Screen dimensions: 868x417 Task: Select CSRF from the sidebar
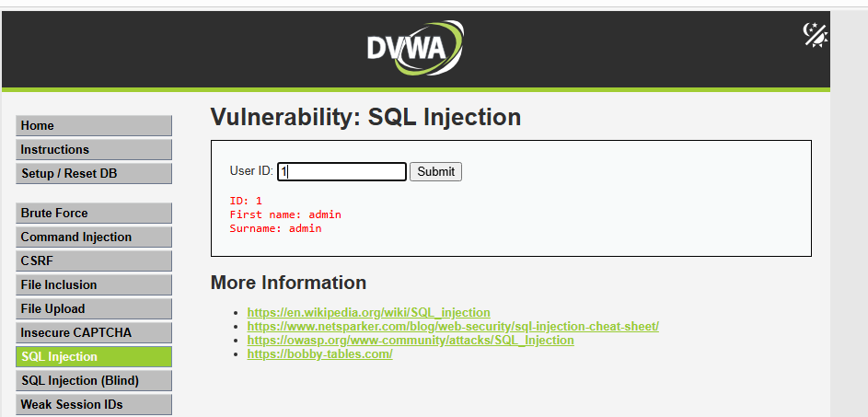coord(94,261)
